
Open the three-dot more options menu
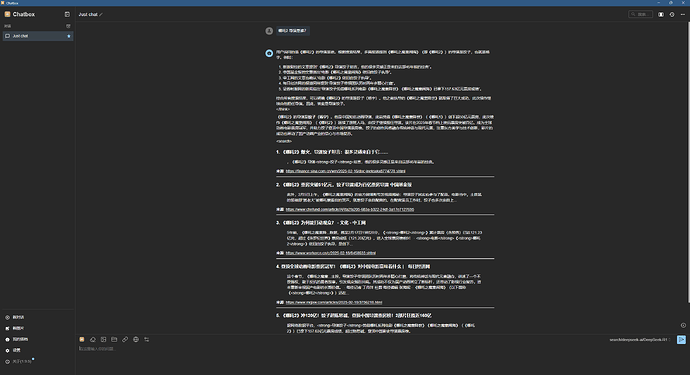coord(683,15)
